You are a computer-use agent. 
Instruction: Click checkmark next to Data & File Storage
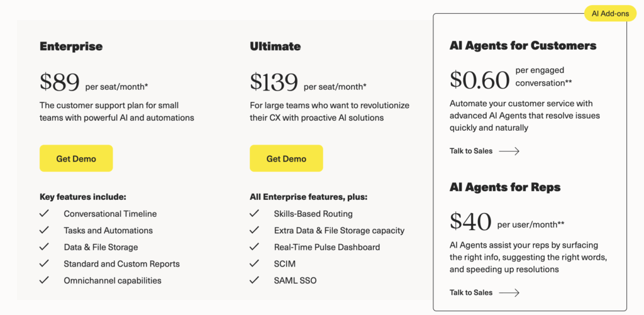[x=45, y=247]
